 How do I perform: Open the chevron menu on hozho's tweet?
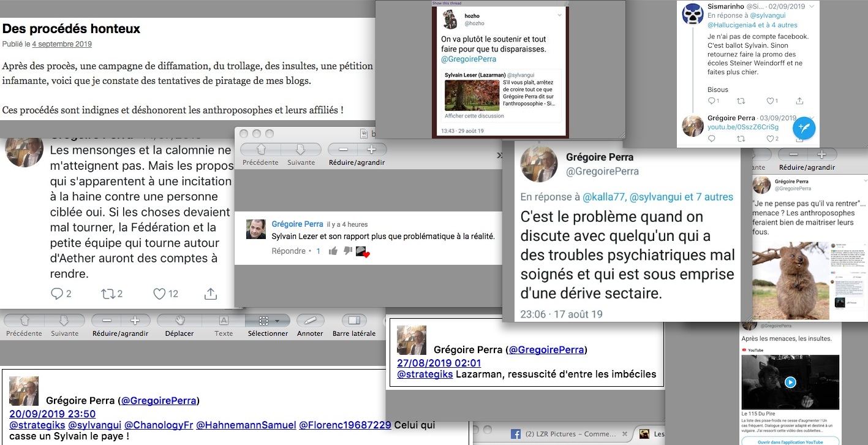559,15
